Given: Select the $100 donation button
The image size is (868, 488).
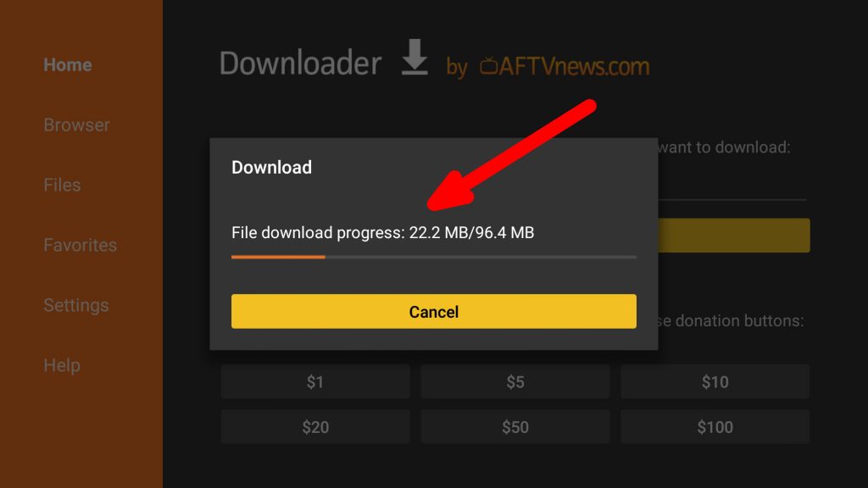Looking at the screenshot, I should coord(715,427).
